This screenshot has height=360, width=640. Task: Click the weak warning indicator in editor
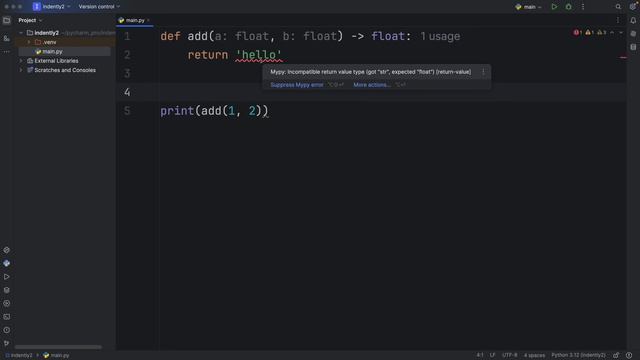(601, 33)
